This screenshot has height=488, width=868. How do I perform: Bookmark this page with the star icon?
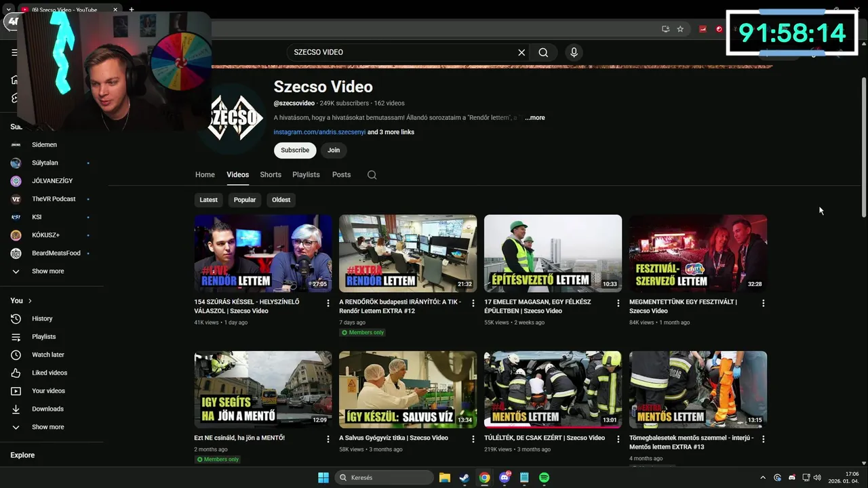680,29
